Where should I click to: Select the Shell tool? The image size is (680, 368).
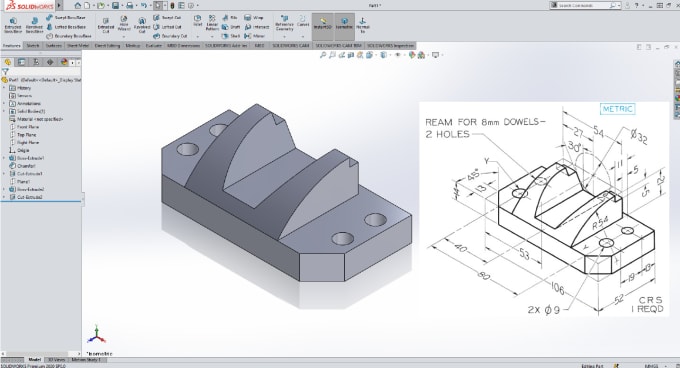coord(231,36)
